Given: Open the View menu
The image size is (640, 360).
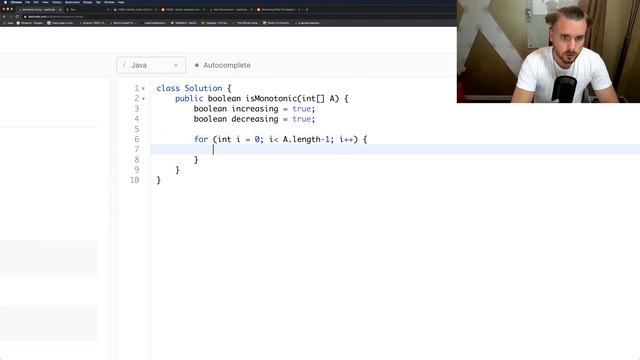Looking at the screenshot, I should [x=45, y=2].
